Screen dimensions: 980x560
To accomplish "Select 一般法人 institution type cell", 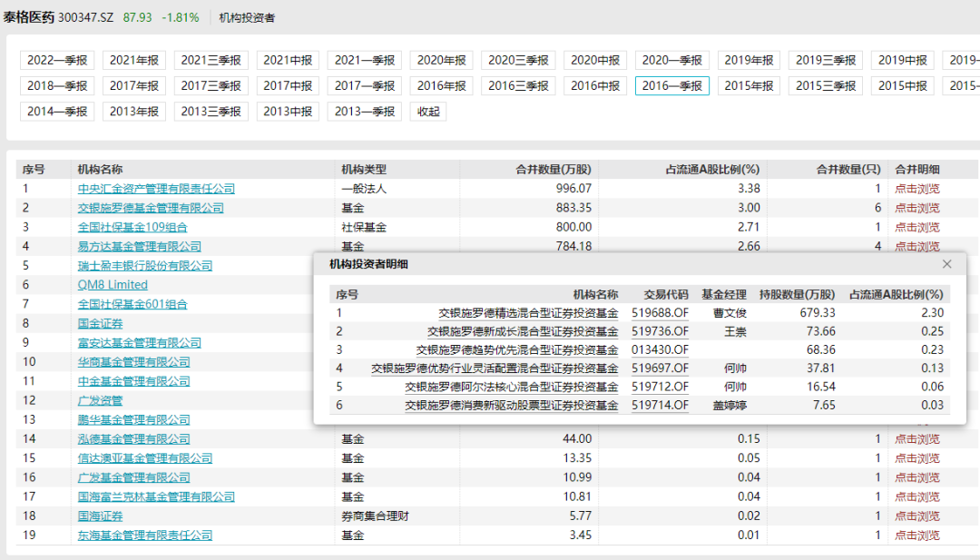I will coord(364,188).
